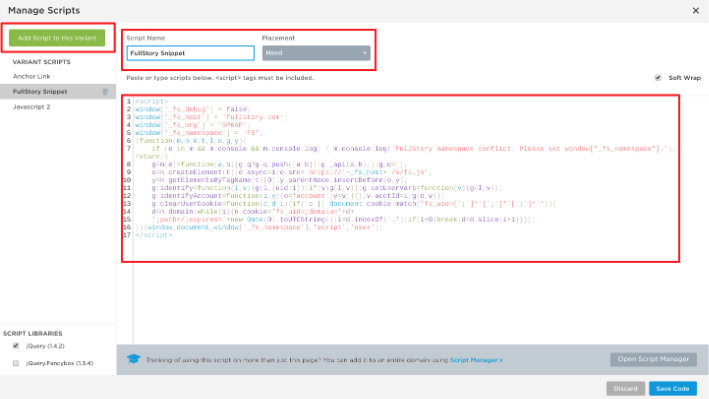Image resolution: width=709 pixels, height=399 pixels.
Task: Click the '_fs_org' code line
Action: (193, 125)
